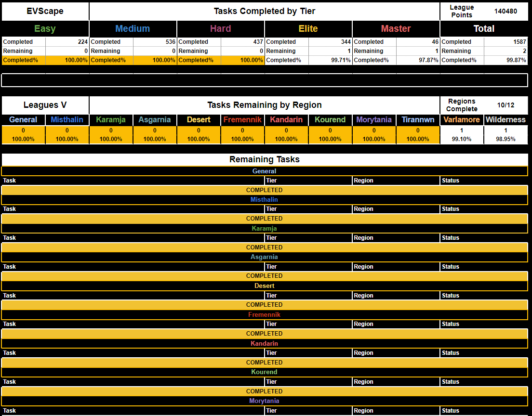
Task: Click COMPLETED row under Karamja section
Action: [x=264, y=247]
